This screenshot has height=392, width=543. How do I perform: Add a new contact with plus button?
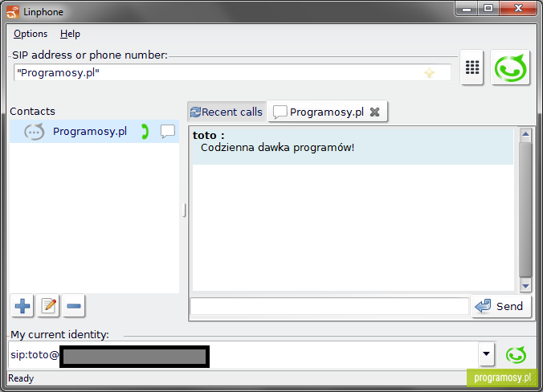(22, 306)
